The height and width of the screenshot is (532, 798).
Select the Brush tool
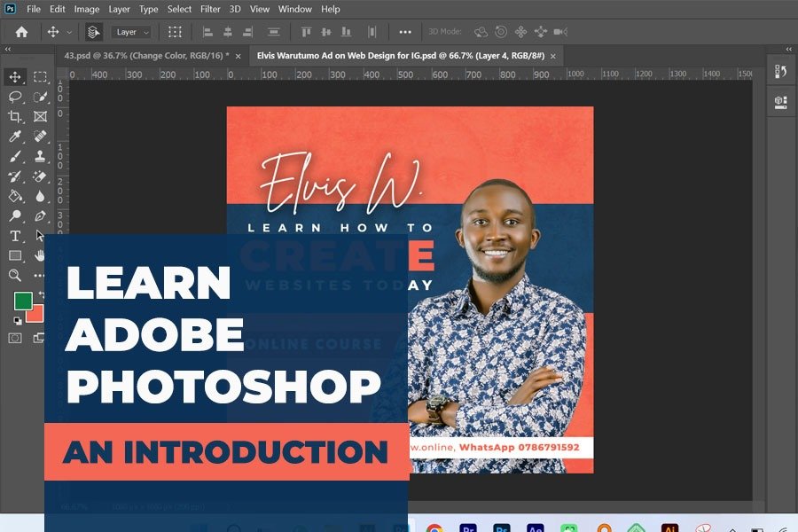click(15, 156)
